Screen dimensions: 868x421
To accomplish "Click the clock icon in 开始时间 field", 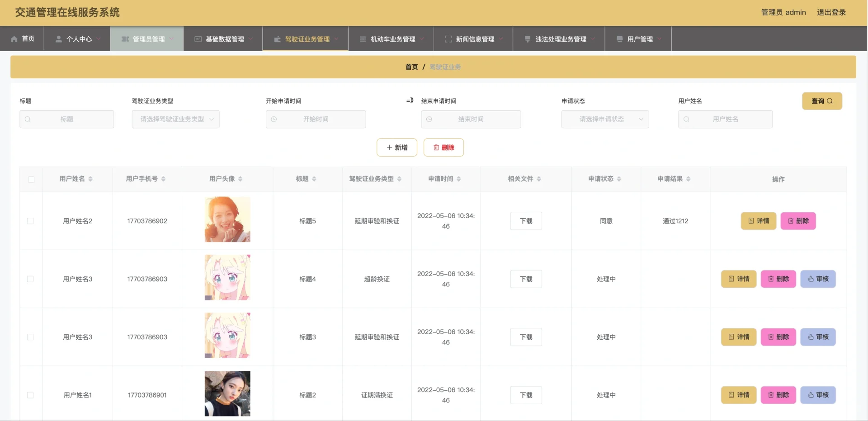I will [274, 119].
